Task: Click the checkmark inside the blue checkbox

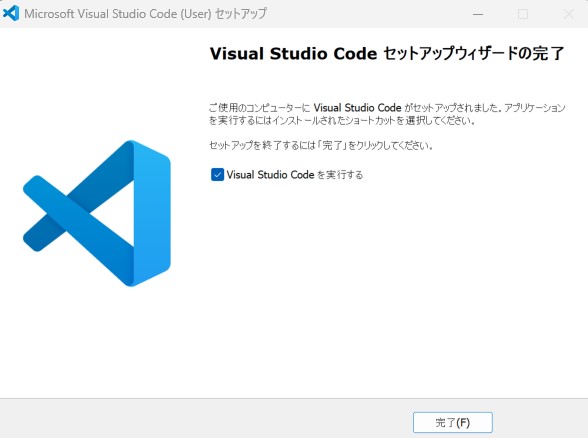Action: pyautogui.click(x=218, y=175)
